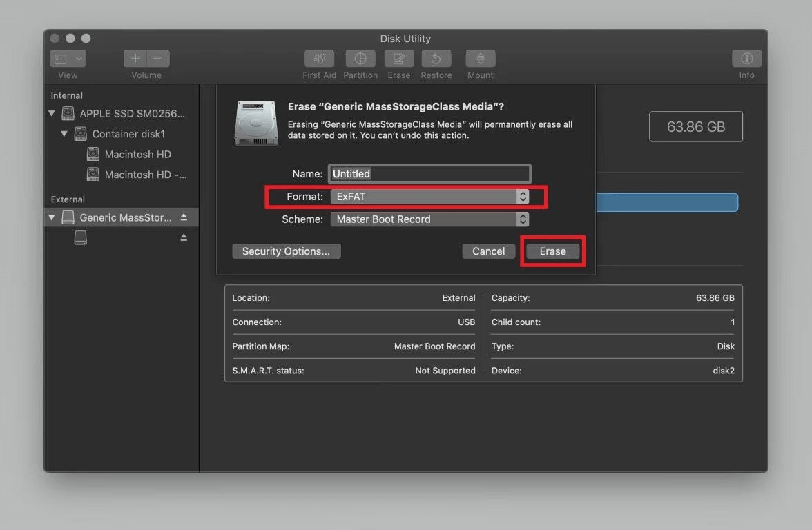
Task: Eject the Generic MassStorage external disk
Action: [184, 216]
